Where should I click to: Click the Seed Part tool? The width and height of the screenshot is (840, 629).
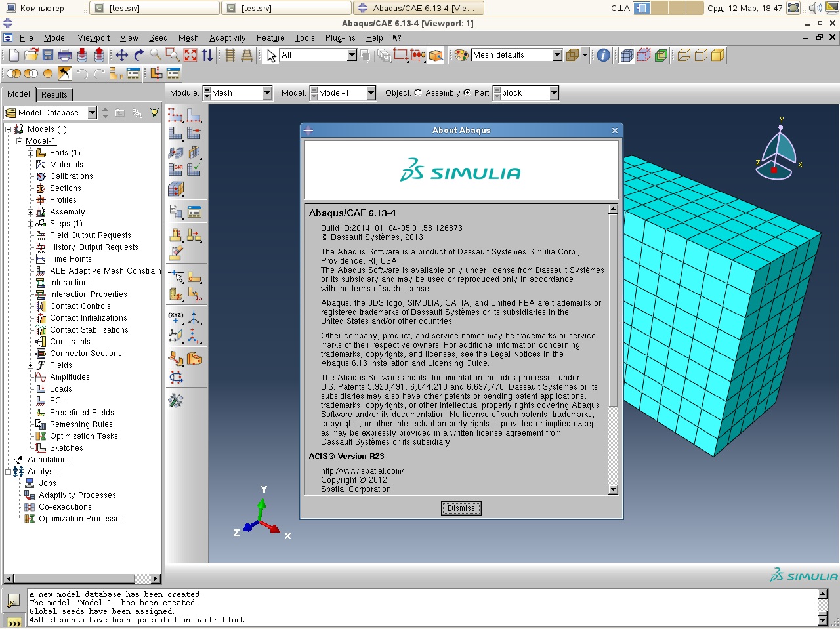(x=175, y=115)
